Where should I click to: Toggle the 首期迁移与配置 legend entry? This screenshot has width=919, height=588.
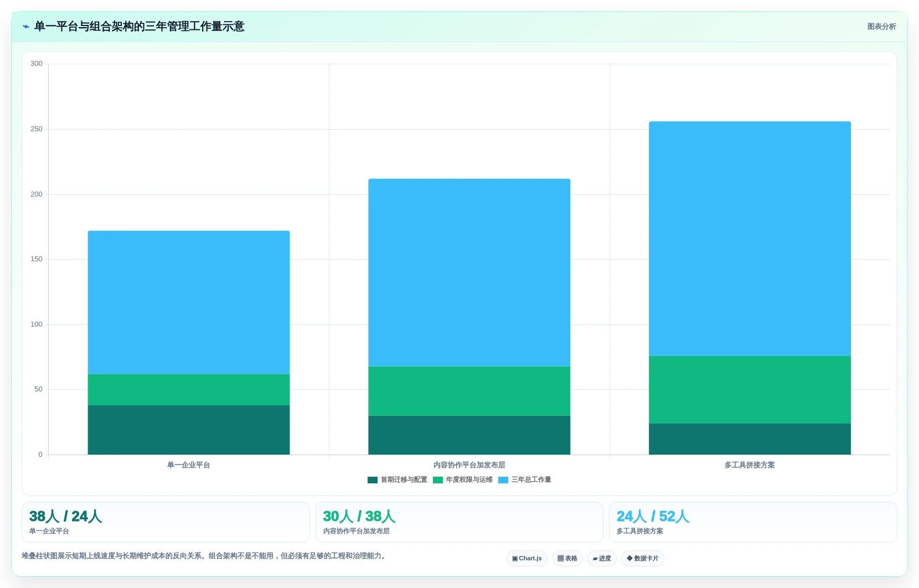397,479
